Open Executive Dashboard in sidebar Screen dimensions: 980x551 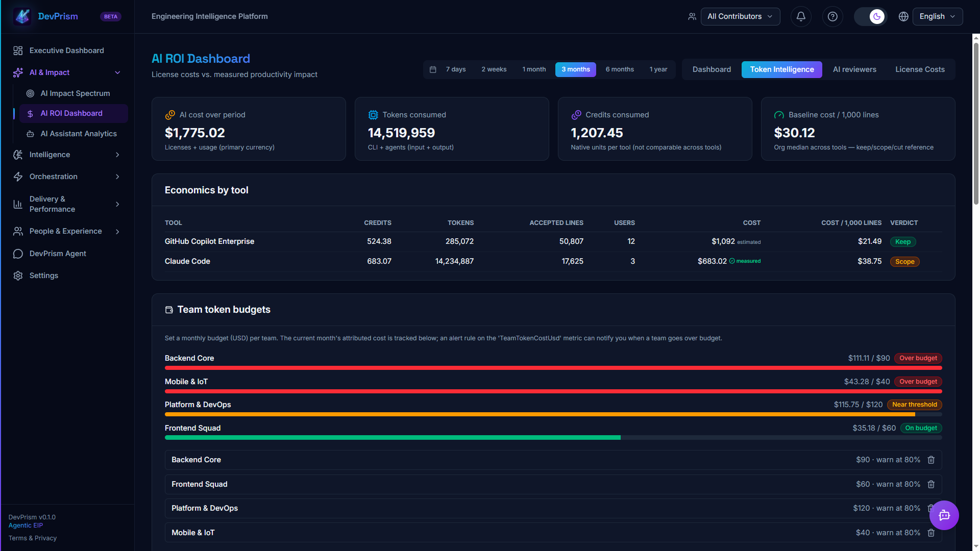[68, 51]
